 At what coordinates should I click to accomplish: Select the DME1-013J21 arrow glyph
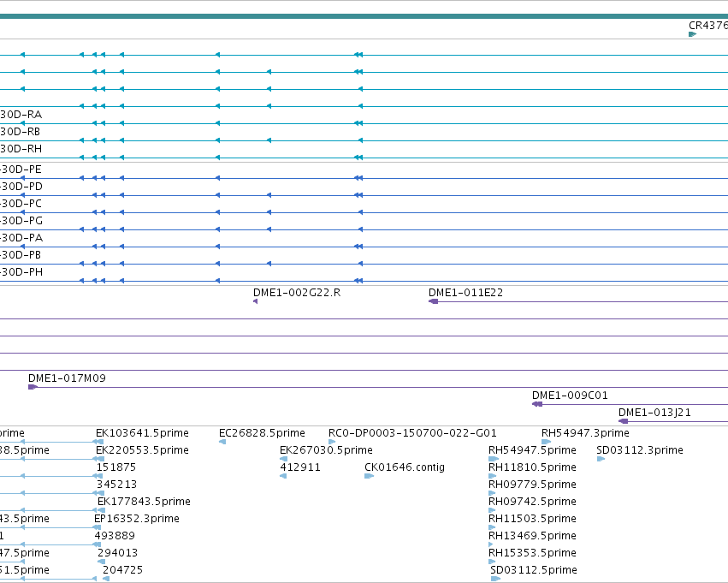tap(623, 421)
